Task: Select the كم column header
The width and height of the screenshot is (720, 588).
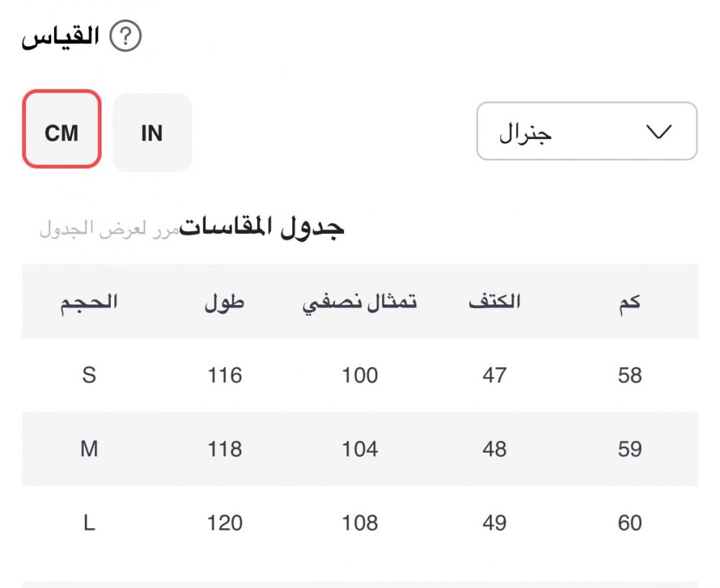Action: (629, 301)
